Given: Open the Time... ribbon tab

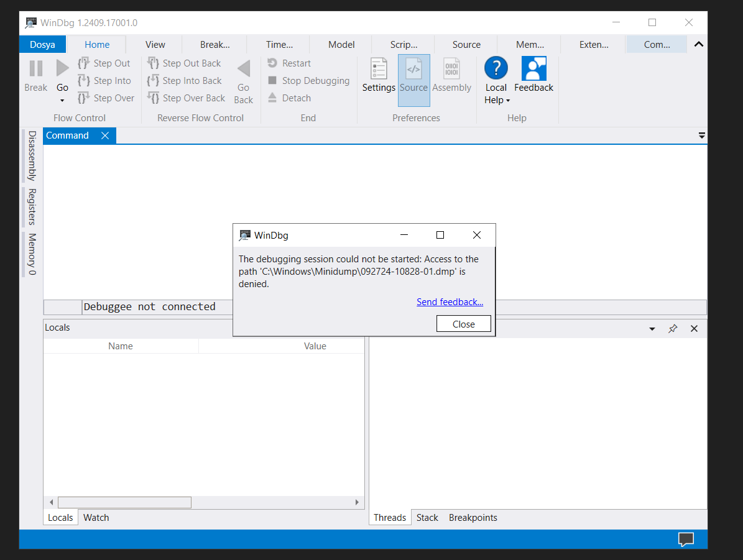Looking at the screenshot, I should [x=280, y=45].
